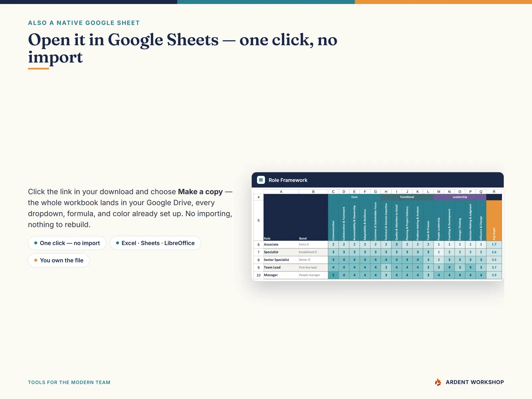Click the 'ARDENT WORKSHOP' brand name

point(475,382)
